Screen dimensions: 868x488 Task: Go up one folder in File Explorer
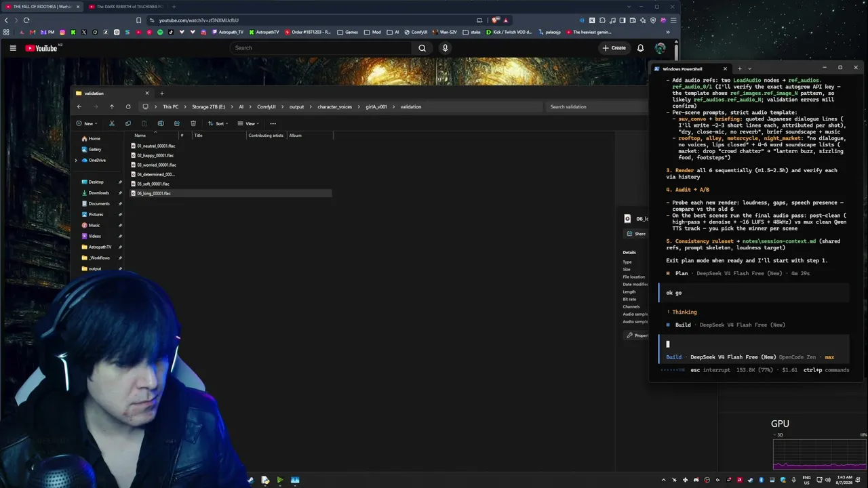tap(112, 106)
